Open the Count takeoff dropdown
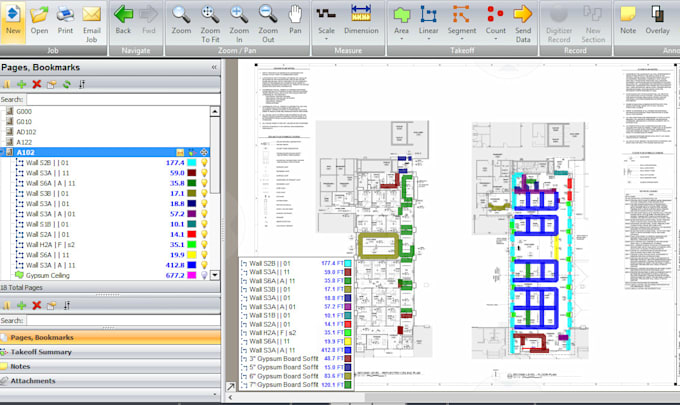Image resolution: width=680 pixels, height=405 pixels. tap(495, 39)
